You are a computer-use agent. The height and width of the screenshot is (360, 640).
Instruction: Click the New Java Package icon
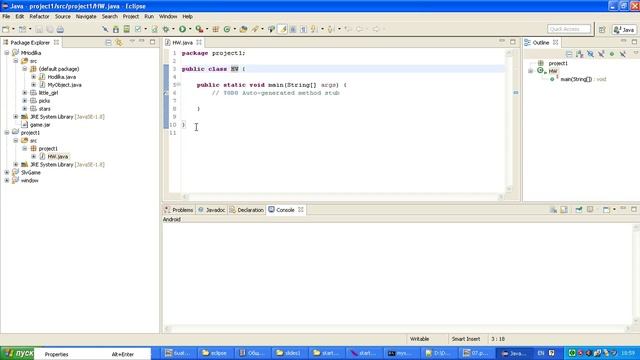pos(216,29)
